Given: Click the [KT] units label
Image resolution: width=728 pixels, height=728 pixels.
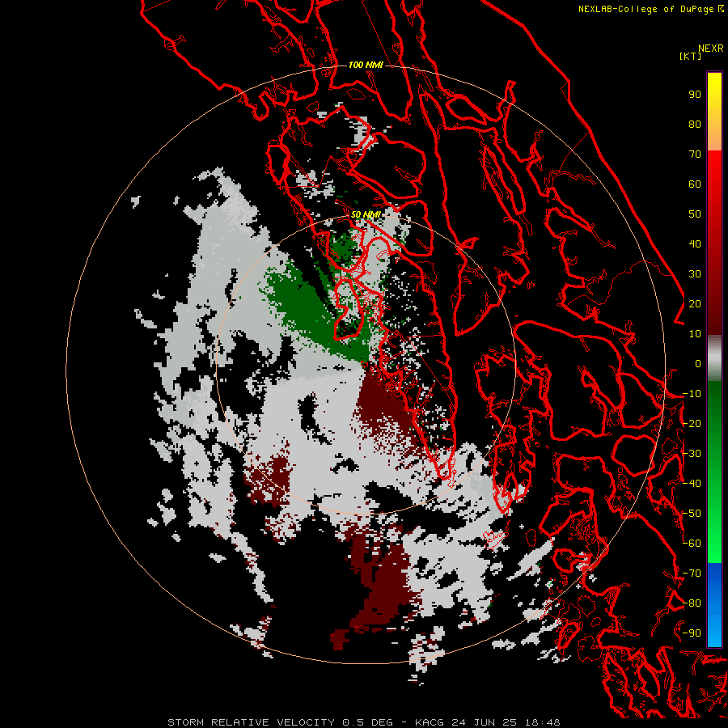Looking at the screenshot, I should (691, 56).
